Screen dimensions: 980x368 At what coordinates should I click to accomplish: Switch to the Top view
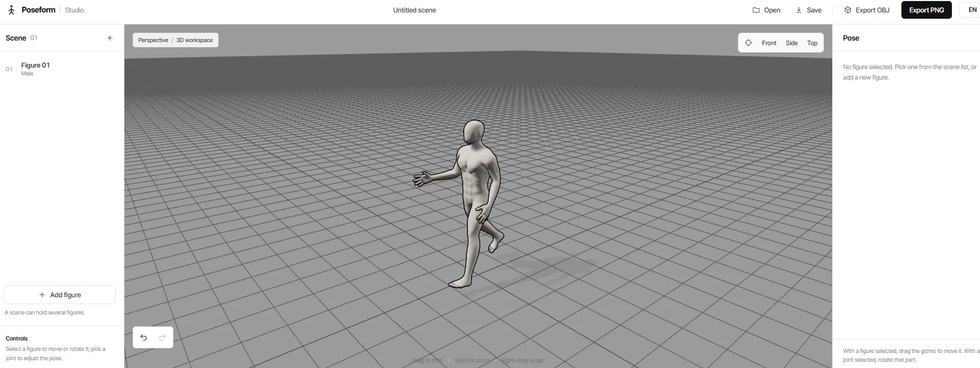pos(812,43)
